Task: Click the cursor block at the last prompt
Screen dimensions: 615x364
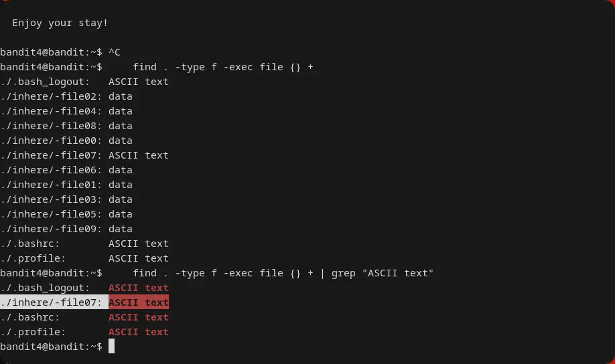Action: click(111, 347)
